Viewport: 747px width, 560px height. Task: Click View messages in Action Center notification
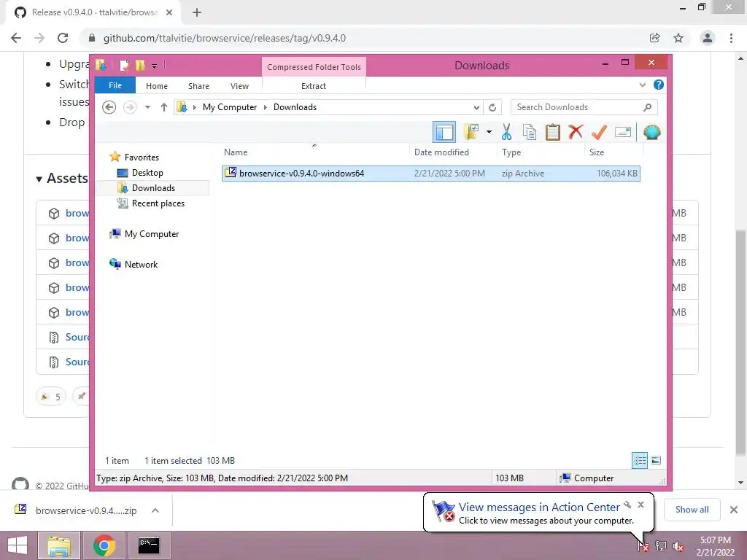tap(538, 513)
